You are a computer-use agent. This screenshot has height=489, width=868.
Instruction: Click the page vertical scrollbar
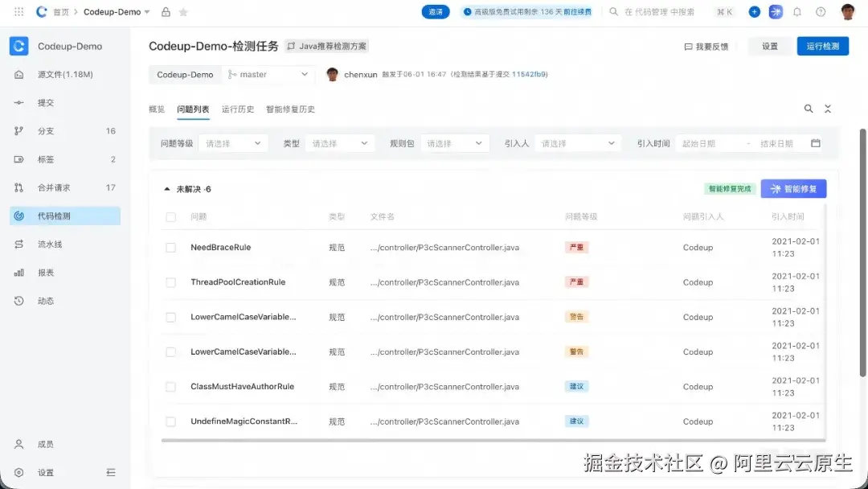[862, 253]
